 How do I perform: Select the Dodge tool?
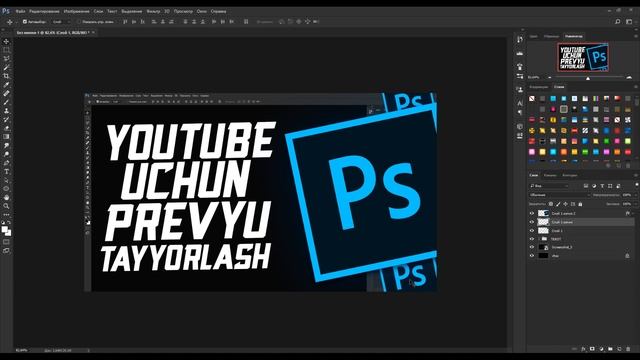[6, 154]
